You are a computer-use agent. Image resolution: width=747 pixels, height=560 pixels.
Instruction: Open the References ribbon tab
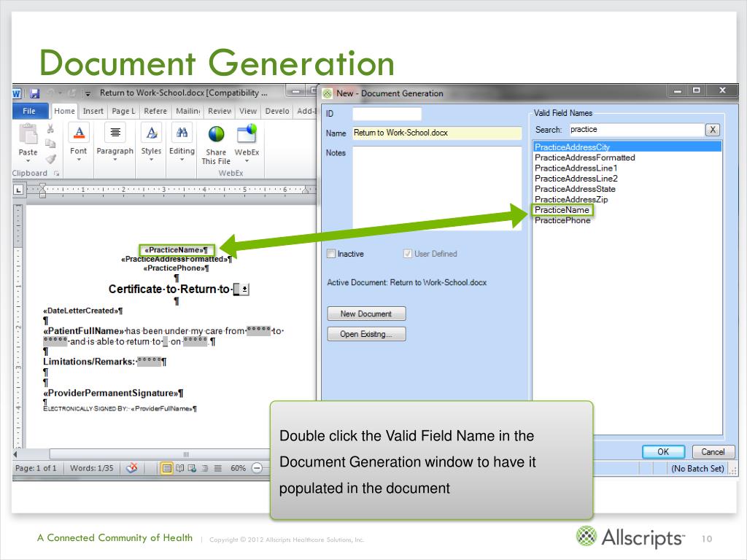(155, 111)
